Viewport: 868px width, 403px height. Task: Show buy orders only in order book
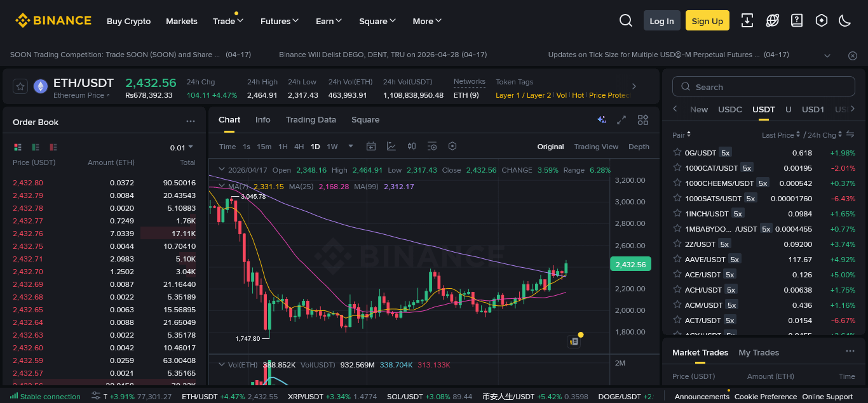point(36,147)
